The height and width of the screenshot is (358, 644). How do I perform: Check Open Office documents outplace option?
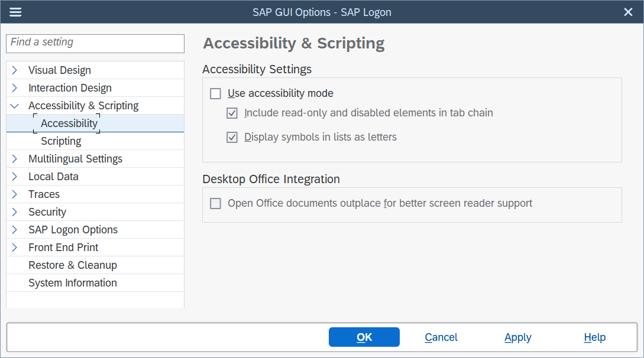pos(216,203)
